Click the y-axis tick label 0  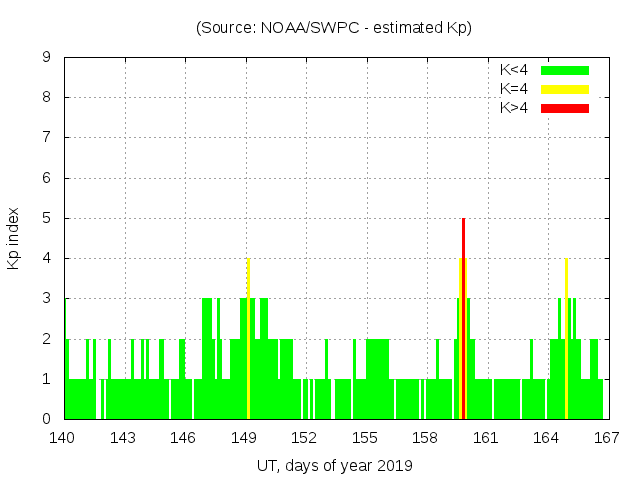[47, 419]
